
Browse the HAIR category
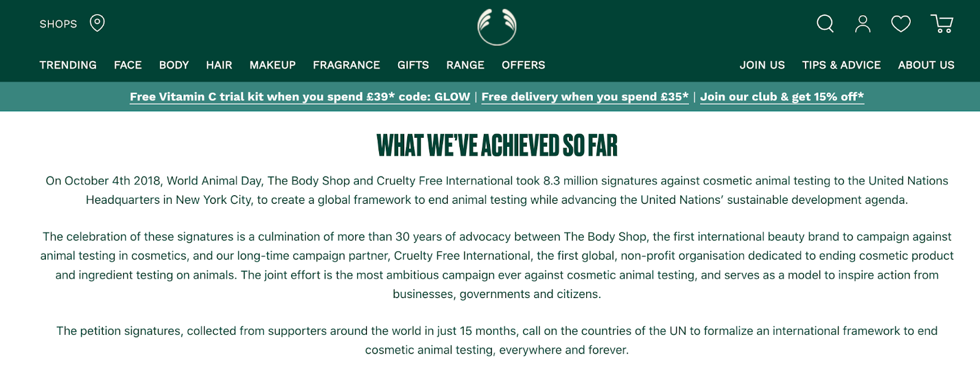click(x=219, y=65)
